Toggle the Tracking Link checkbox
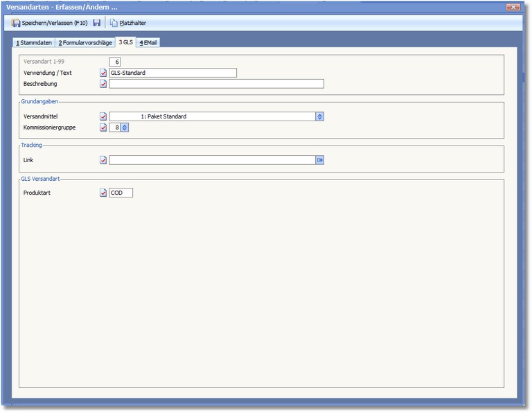The width and height of the screenshot is (532, 413). 104,160
